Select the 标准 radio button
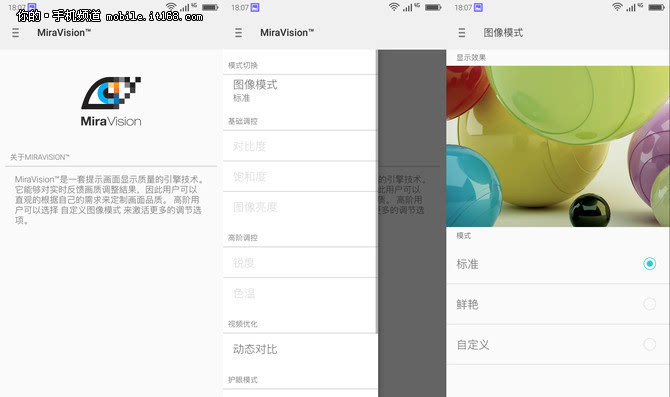Image resolution: width=670 pixels, height=397 pixels. (x=649, y=264)
